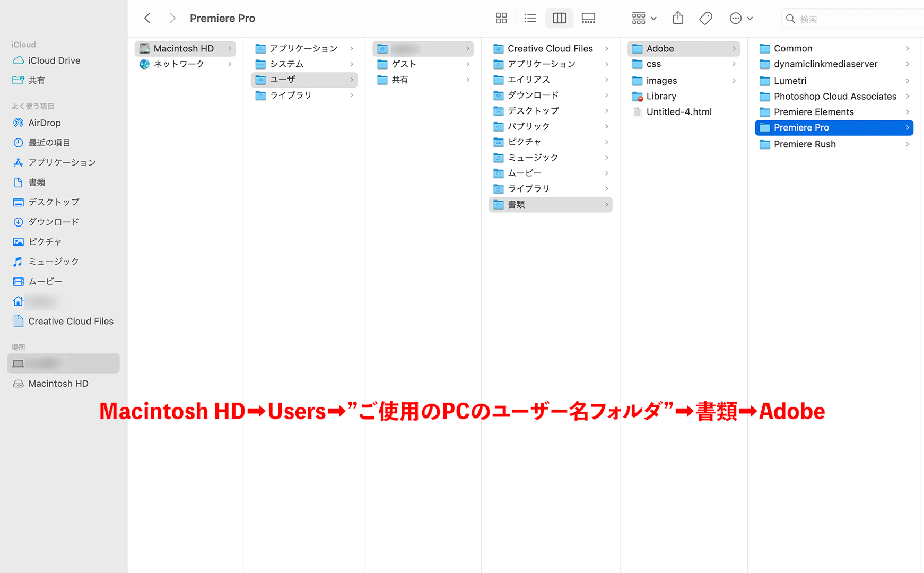
Task: Open Creative Cloud Files in the sidebar
Action: 71,321
